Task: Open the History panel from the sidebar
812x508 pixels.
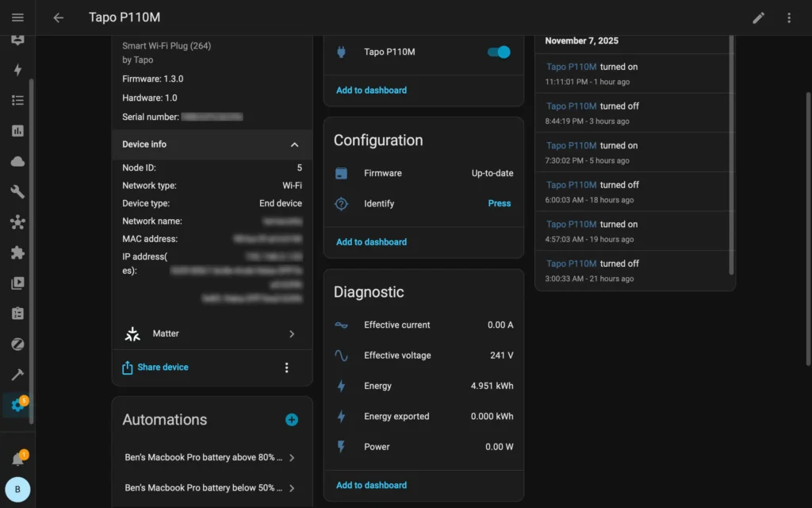Action: [x=17, y=130]
